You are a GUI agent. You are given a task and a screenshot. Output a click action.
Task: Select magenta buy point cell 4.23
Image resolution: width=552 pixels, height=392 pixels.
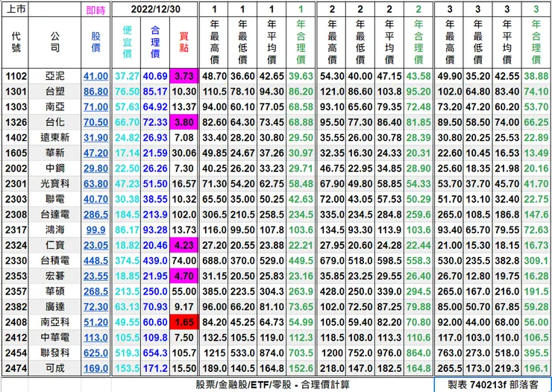click(x=184, y=245)
